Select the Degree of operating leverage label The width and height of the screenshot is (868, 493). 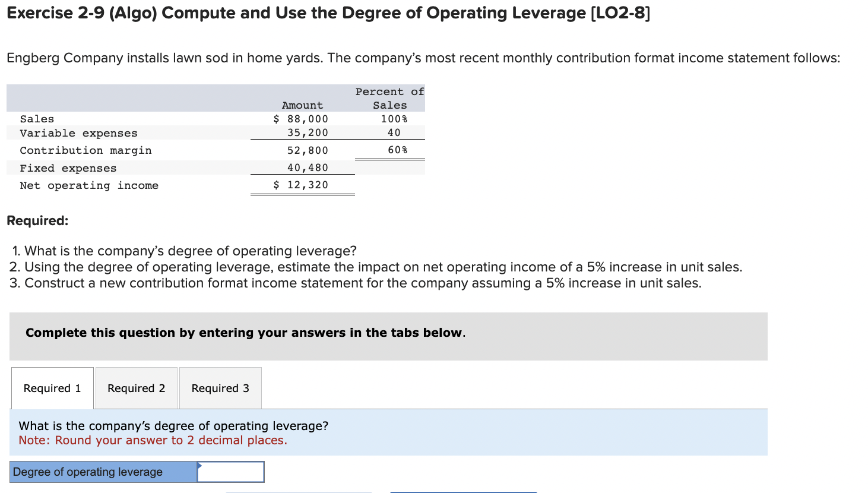click(88, 472)
